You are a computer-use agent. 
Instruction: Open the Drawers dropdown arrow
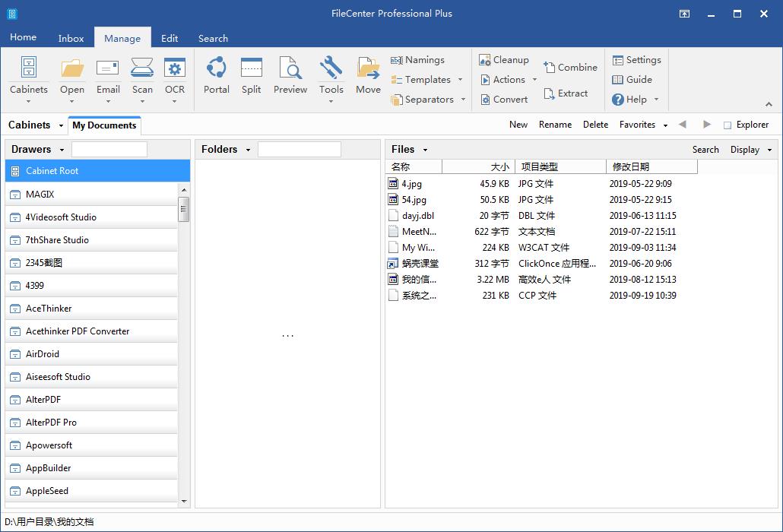(62, 150)
